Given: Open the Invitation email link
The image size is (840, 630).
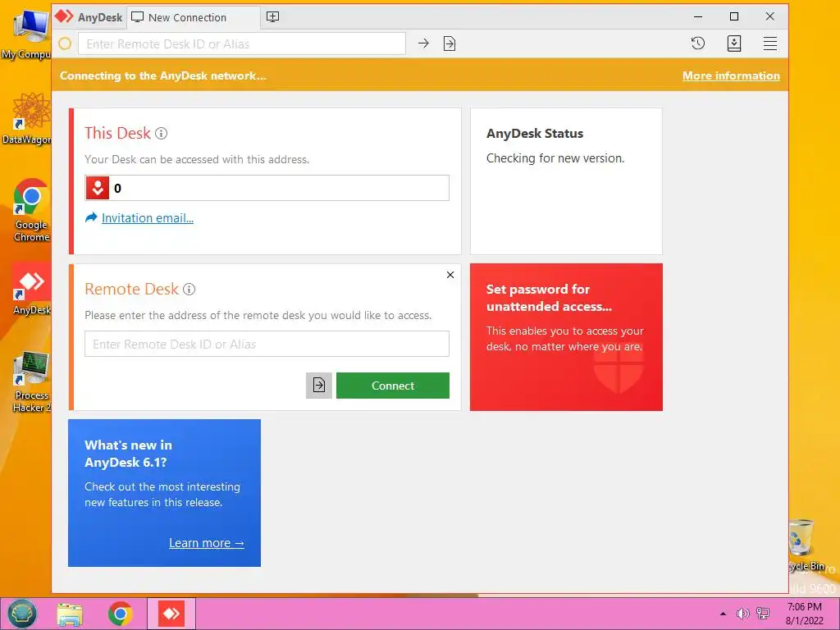Looking at the screenshot, I should point(148,218).
